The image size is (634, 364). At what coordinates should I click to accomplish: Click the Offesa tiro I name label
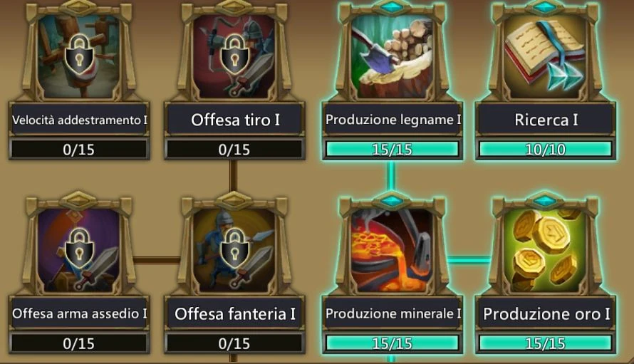pyautogui.click(x=235, y=120)
